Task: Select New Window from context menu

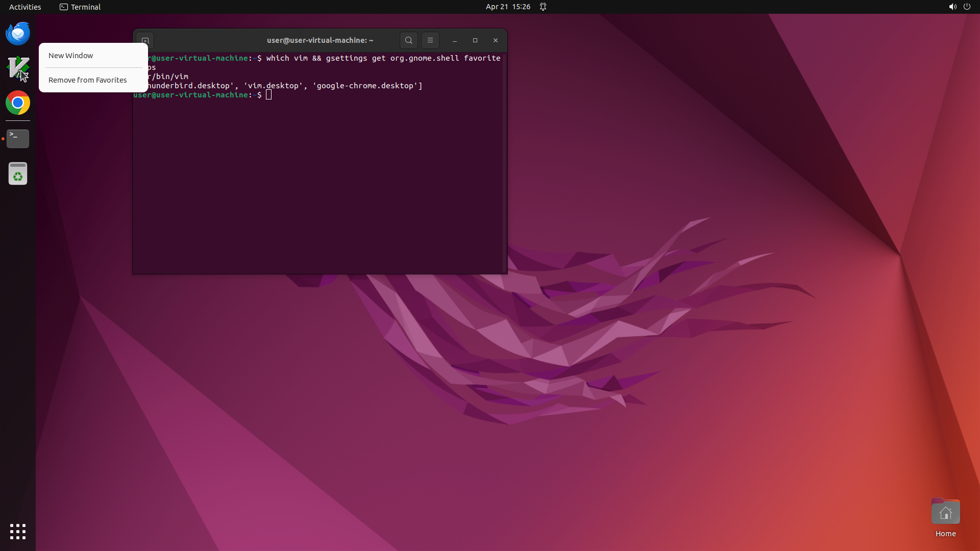Action: pos(71,56)
